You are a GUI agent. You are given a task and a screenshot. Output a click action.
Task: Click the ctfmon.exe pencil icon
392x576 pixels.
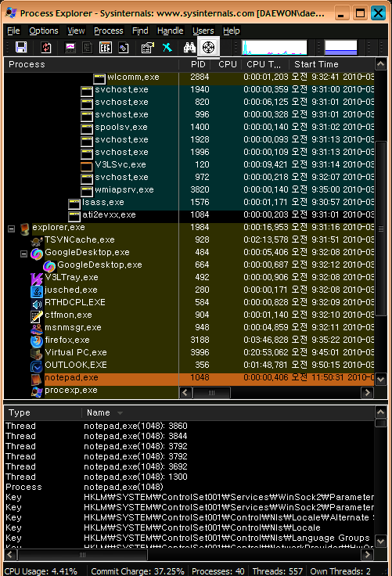click(x=37, y=316)
